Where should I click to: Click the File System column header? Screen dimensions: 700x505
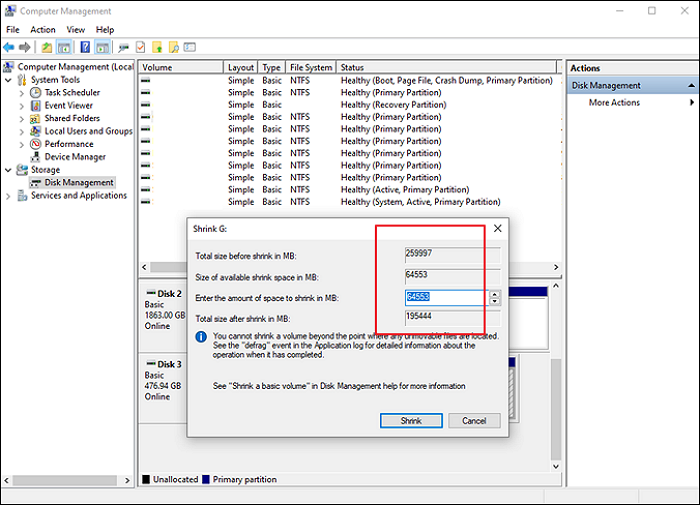(x=310, y=67)
